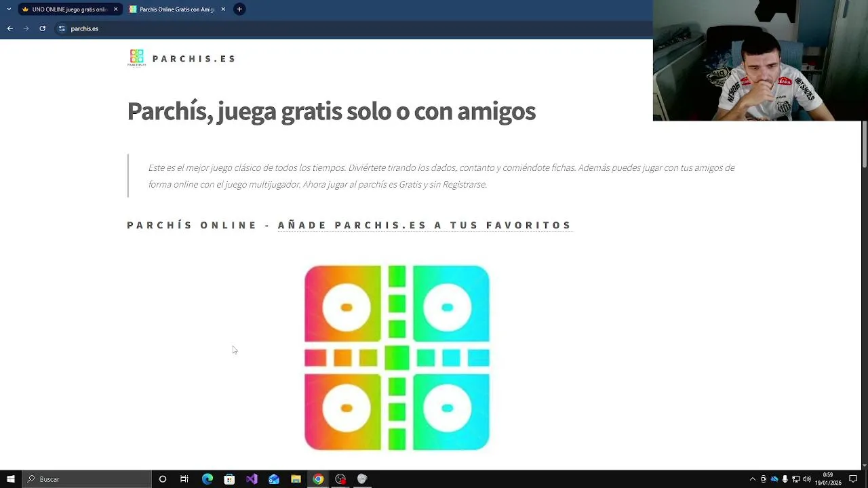Launch Microsoft Edge from the taskbar

208,479
